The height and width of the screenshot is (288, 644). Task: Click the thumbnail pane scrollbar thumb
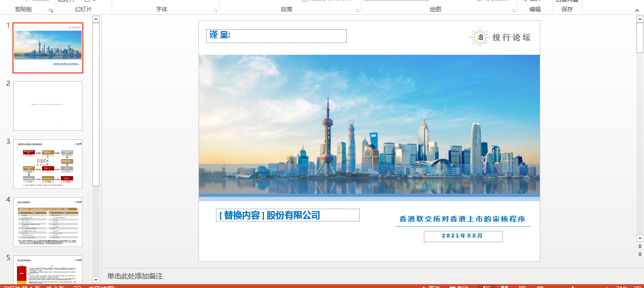click(x=96, y=104)
